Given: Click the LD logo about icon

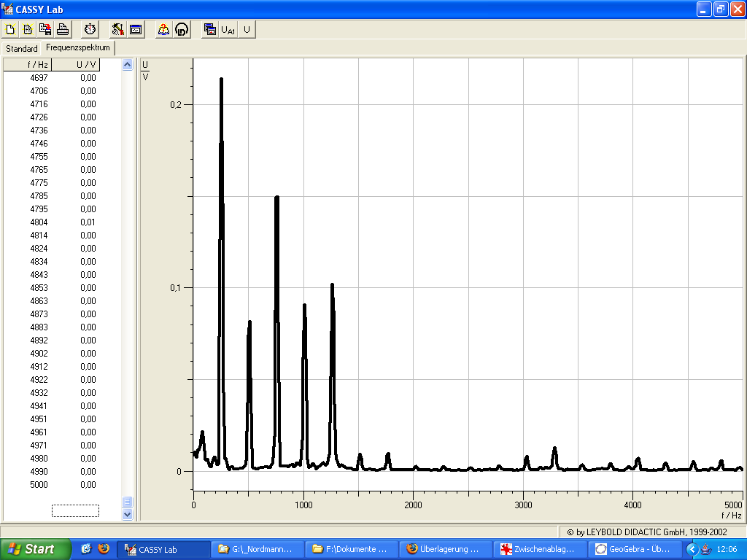Looking at the screenshot, I should coord(182,29).
